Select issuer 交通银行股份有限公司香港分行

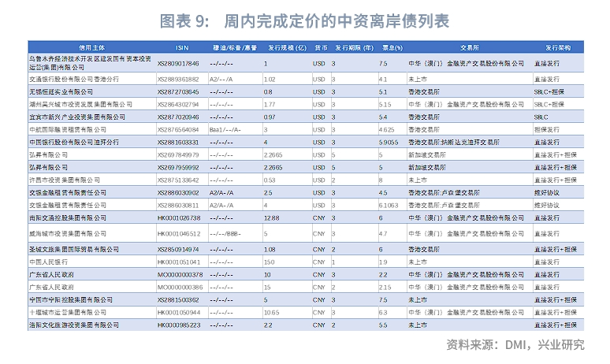point(74,80)
